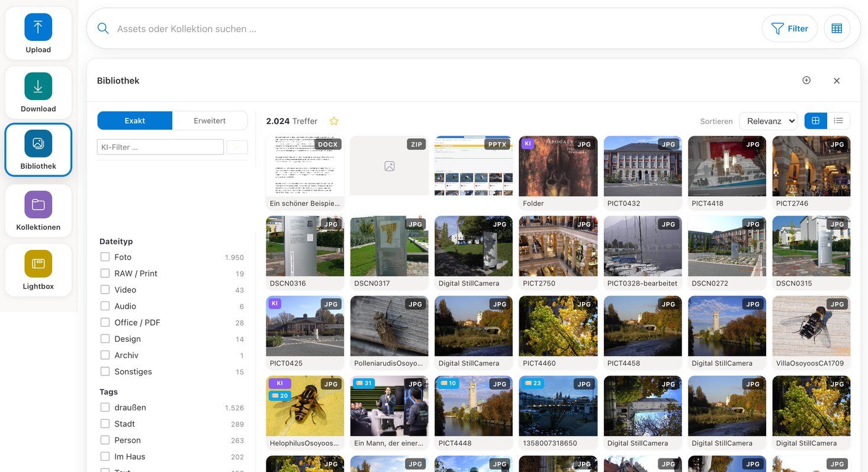Click the tag count 23 badge
868x472 pixels.
[532, 383]
